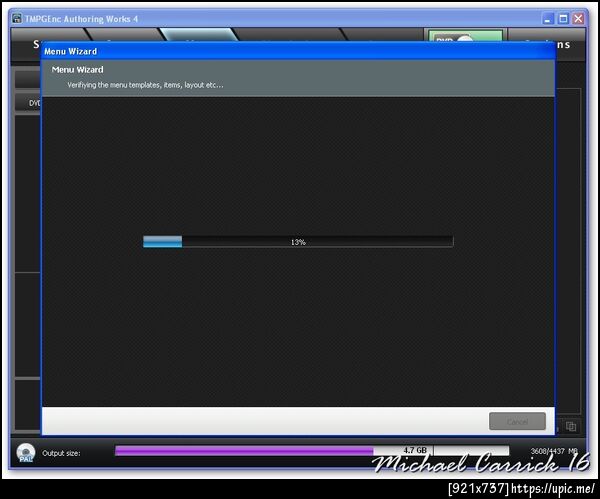Close the TMPGEnc Authoring Works window

[578, 18]
